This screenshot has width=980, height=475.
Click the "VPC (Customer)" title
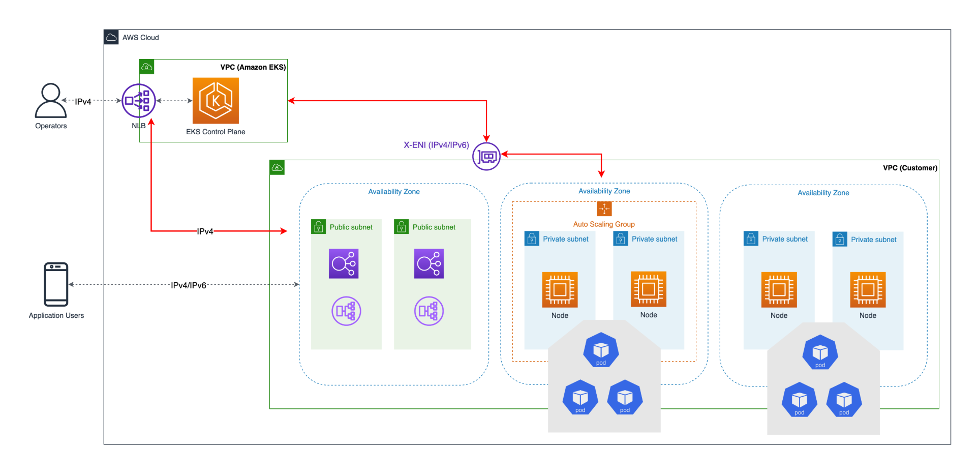(910, 168)
